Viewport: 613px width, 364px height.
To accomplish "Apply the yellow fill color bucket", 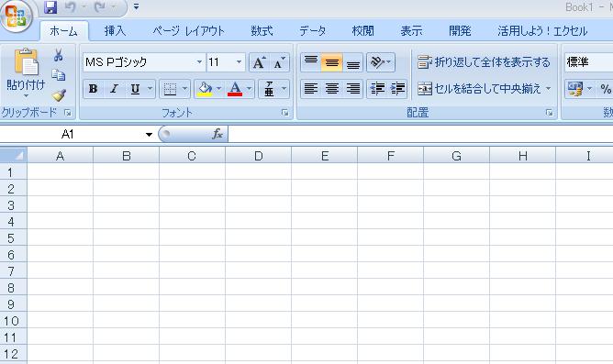I will click(205, 89).
